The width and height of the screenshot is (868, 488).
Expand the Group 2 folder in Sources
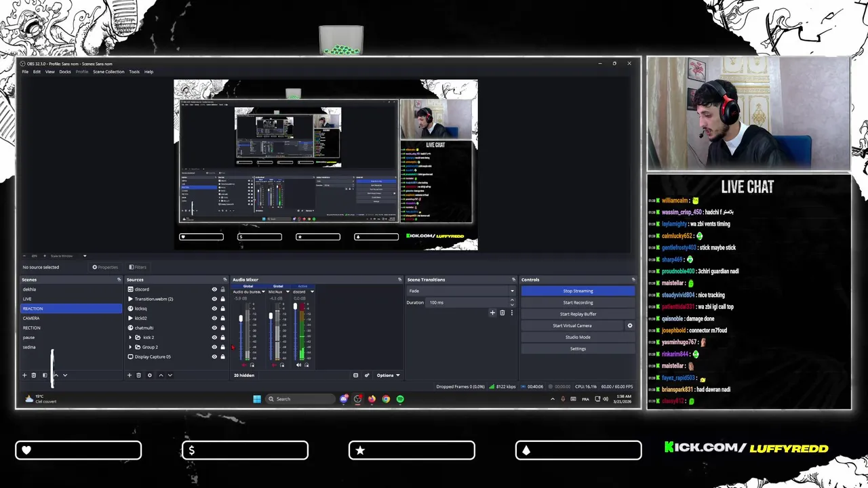coord(130,347)
